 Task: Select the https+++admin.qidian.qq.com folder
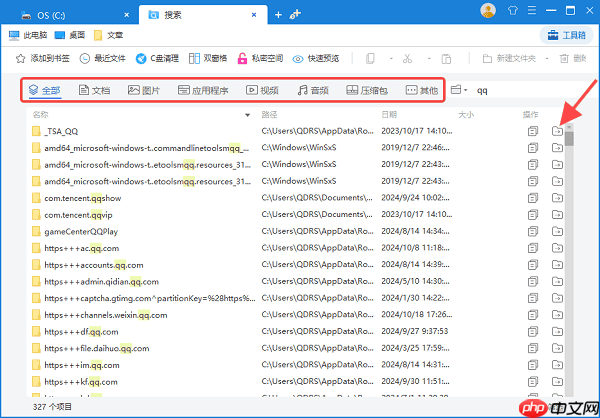coord(96,282)
